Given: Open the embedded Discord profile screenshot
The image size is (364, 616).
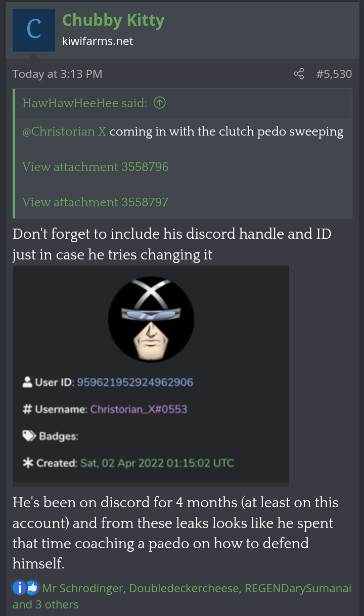Looking at the screenshot, I should [151, 376].
